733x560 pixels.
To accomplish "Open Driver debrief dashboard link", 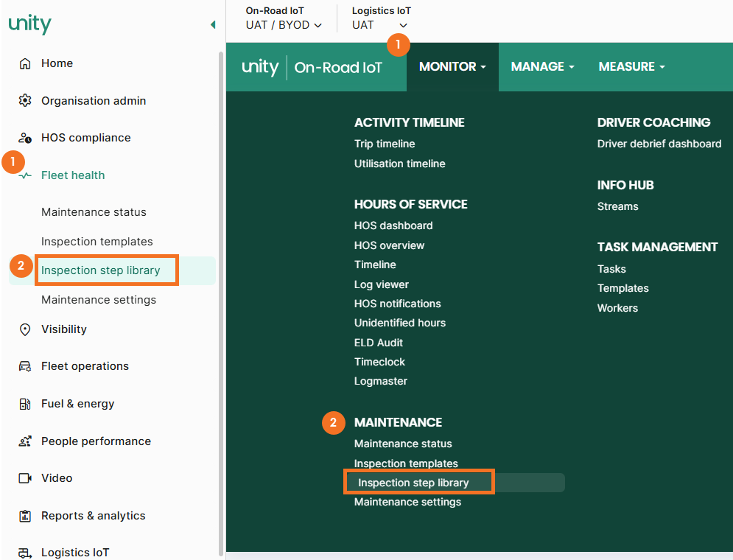I will coord(659,144).
